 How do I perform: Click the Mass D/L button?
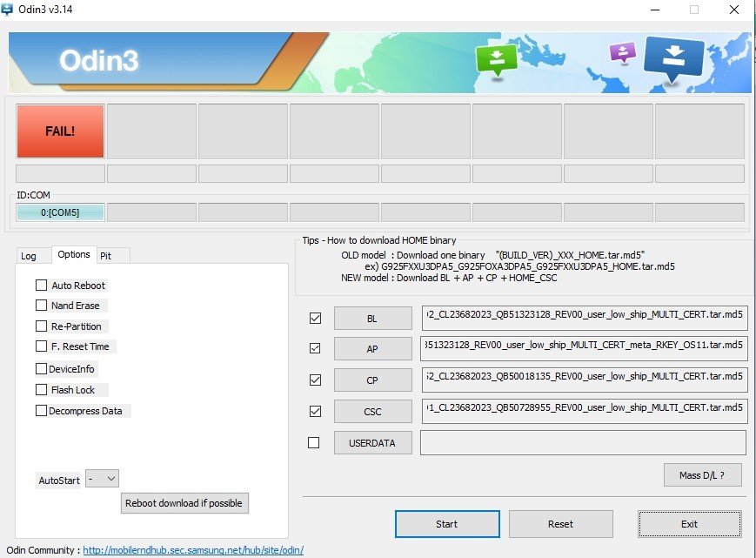point(703,475)
